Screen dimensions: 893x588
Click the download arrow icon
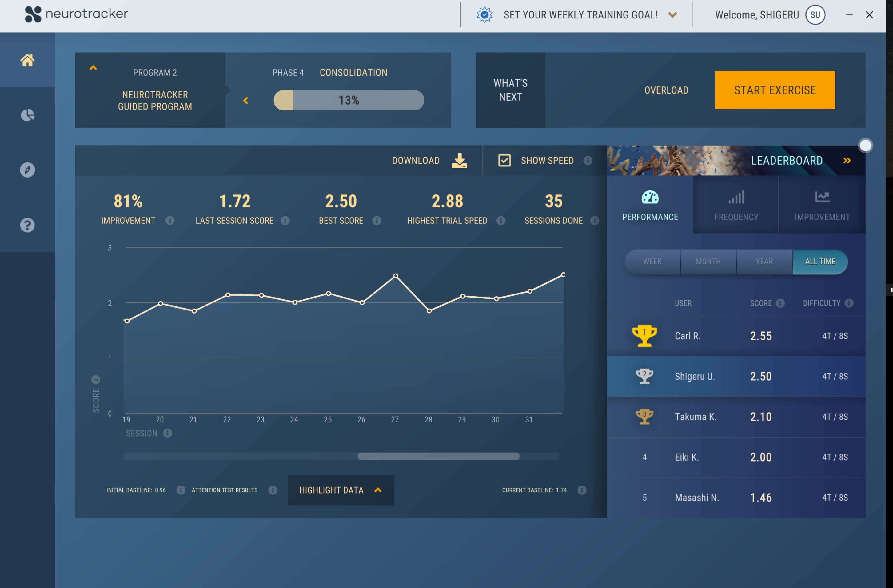pyautogui.click(x=459, y=161)
